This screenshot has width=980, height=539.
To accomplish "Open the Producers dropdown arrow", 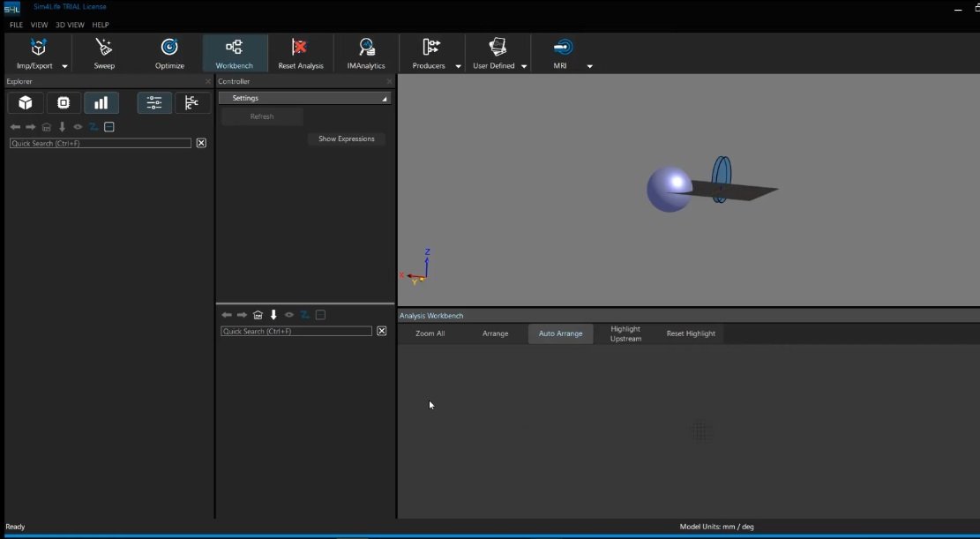I will [x=458, y=66].
